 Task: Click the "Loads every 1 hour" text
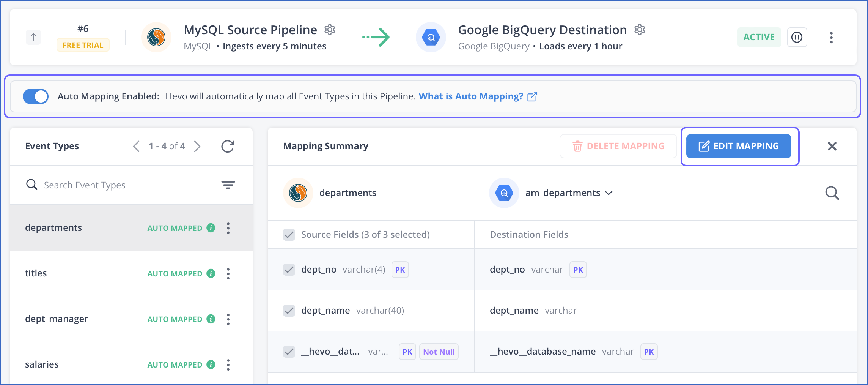click(581, 46)
